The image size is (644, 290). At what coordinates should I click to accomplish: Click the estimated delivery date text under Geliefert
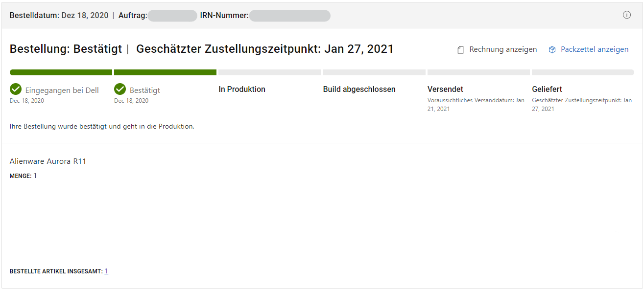tap(582, 105)
